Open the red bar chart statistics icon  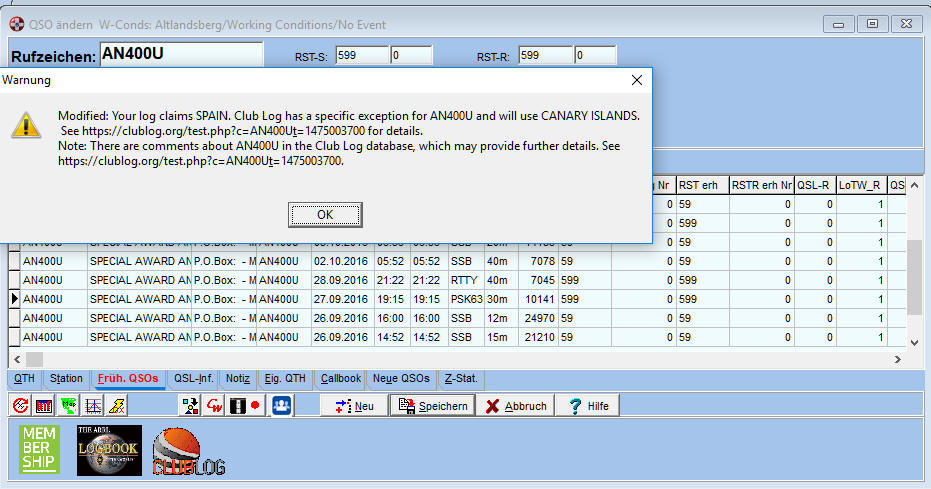click(x=45, y=406)
